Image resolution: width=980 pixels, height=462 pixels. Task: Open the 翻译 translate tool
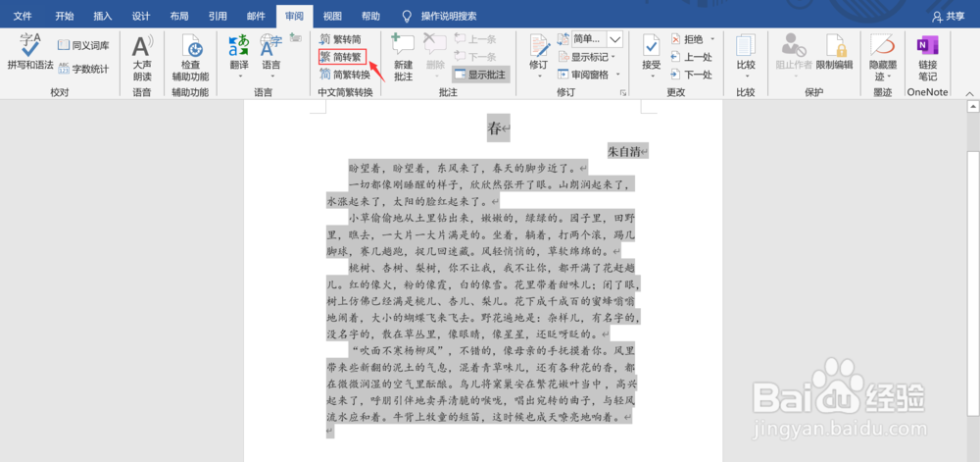239,58
